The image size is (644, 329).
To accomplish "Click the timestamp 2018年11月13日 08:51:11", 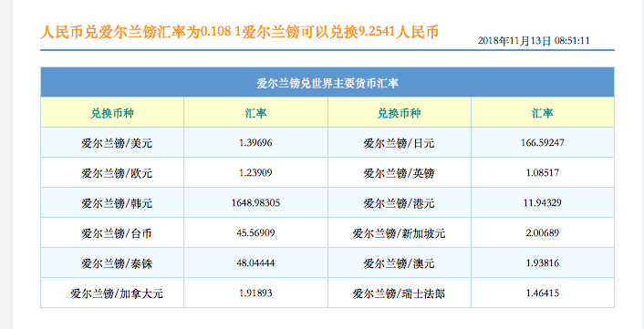I will coord(534,41).
